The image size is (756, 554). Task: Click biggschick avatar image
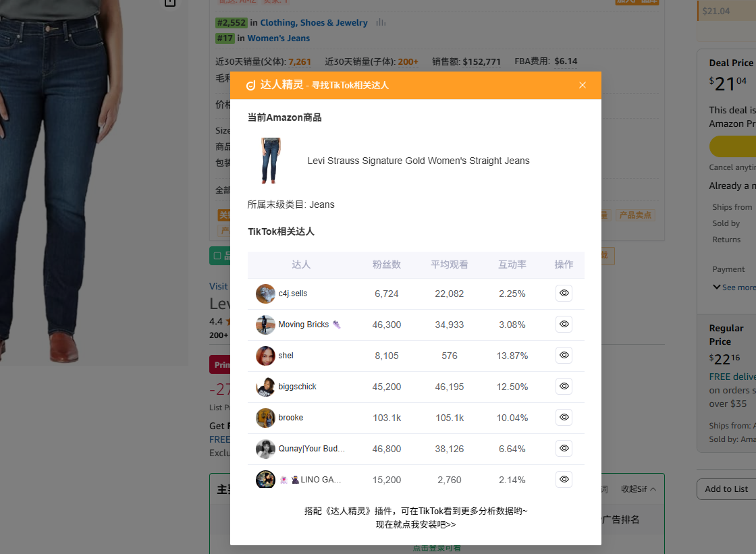pyautogui.click(x=265, y=387)
